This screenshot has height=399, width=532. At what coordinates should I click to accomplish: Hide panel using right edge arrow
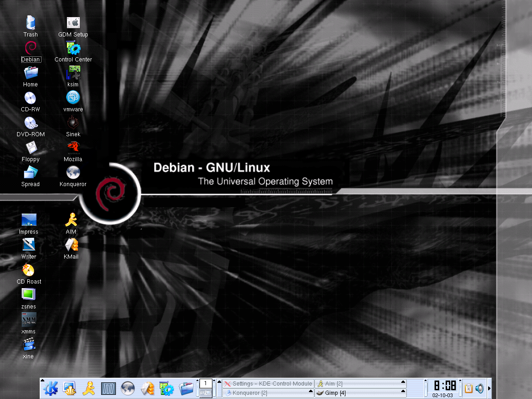click(489, 388)
